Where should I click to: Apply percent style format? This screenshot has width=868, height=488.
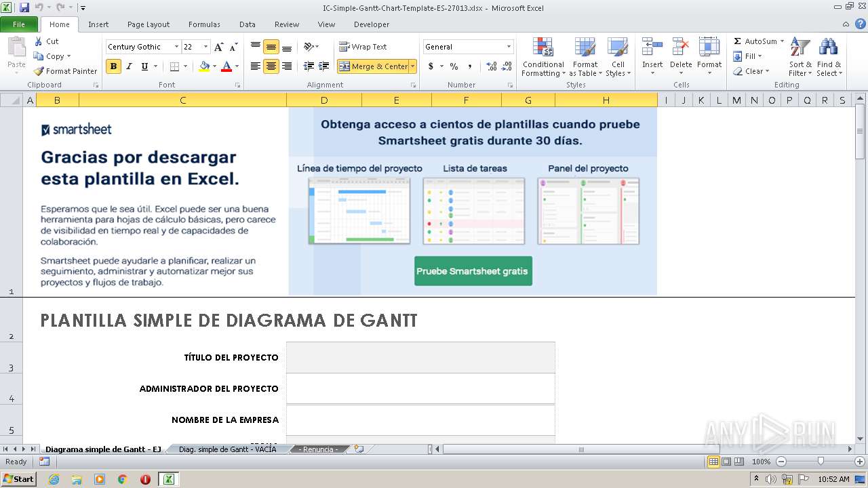tap(454, 66)
